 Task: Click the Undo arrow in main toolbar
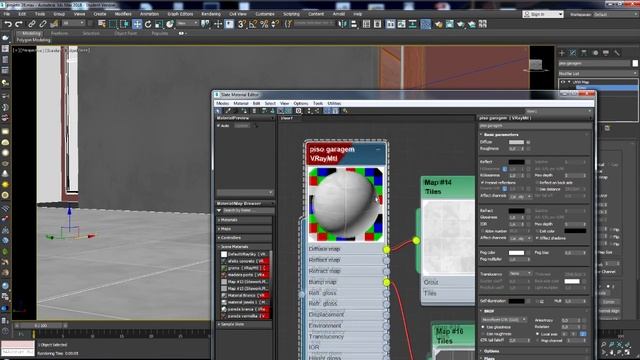tap(8, 24)
